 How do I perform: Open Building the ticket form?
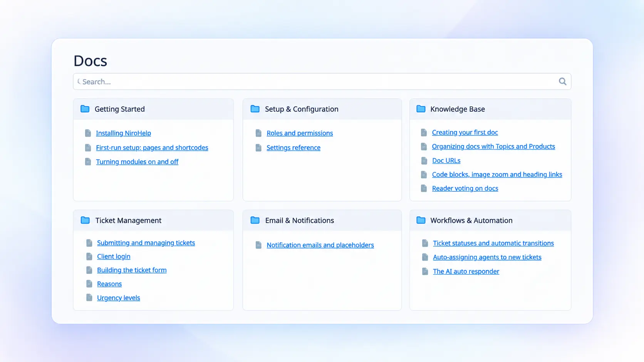132,270
